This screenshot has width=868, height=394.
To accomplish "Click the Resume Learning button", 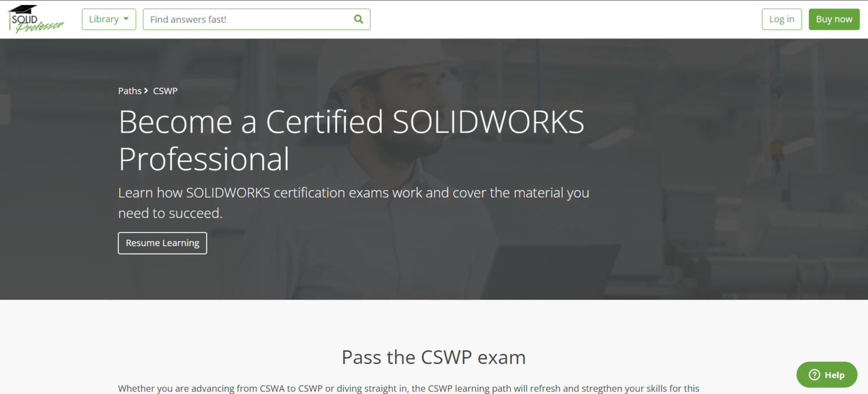I will click(162, 243).
